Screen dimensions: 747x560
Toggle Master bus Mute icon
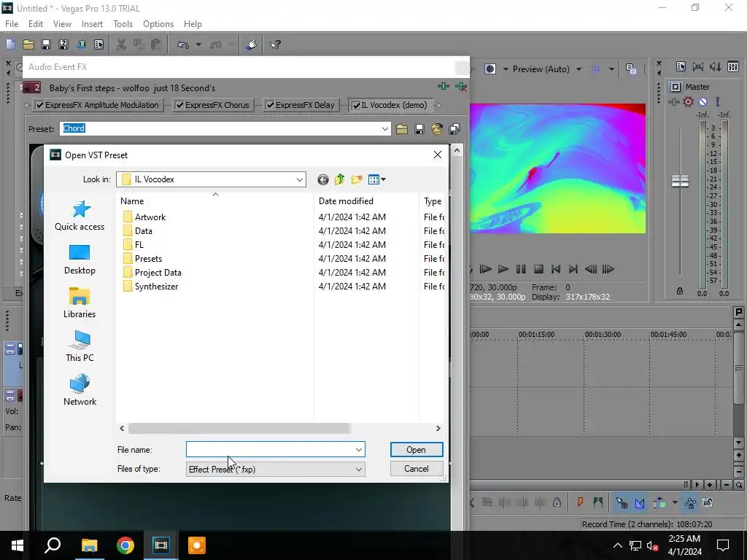[x=703, y=101]
